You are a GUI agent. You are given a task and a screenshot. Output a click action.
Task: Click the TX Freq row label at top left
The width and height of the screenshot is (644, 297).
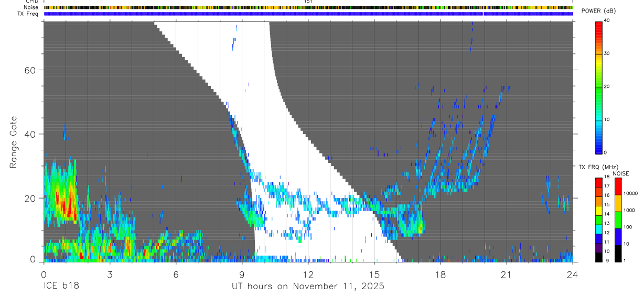tap(28, 14)
